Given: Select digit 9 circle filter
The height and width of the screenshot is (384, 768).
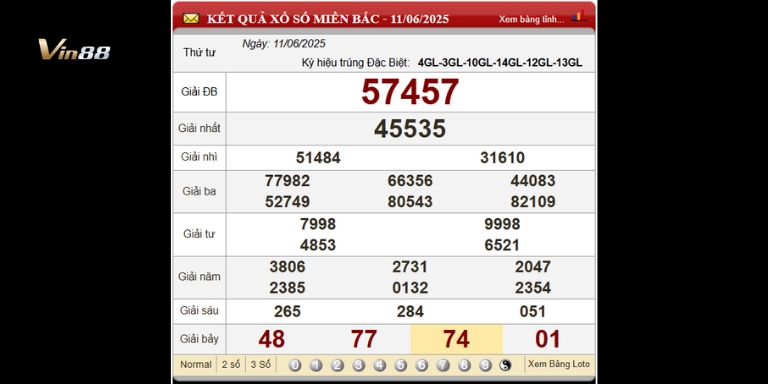Looking at the screenshot, I should point(485,365).
